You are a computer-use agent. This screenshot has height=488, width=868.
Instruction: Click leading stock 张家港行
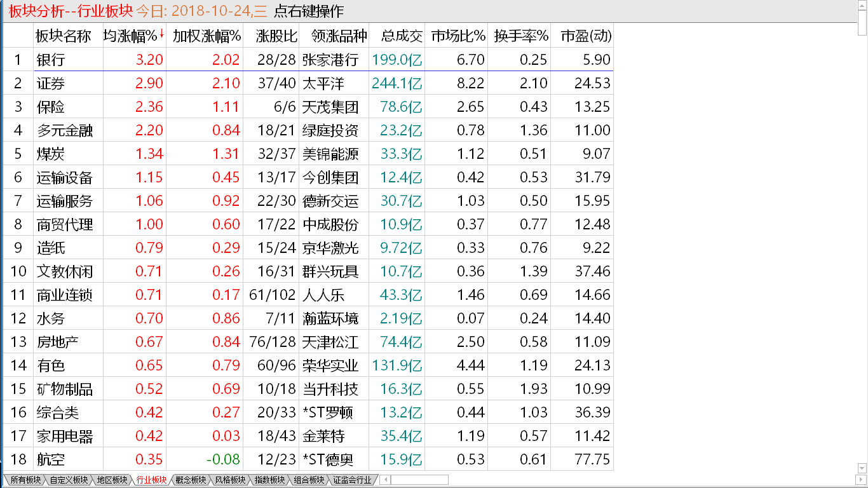tap(330, 60)
